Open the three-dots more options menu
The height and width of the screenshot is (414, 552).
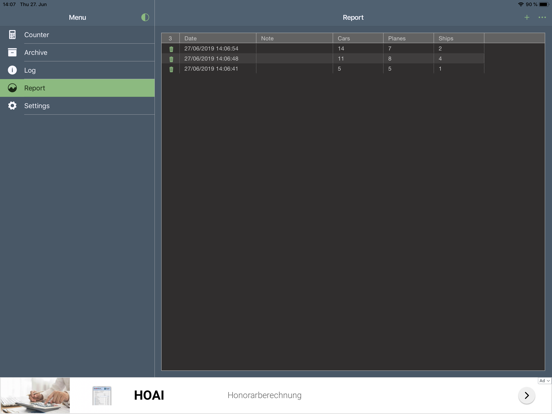542,17
